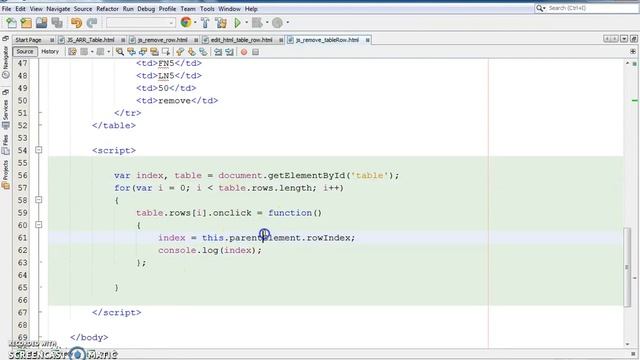Image resolution: width=640 pixels, height=360 pixels.
Task: Undo the last edit with the Undo icon
Action: tap(76, 23)
